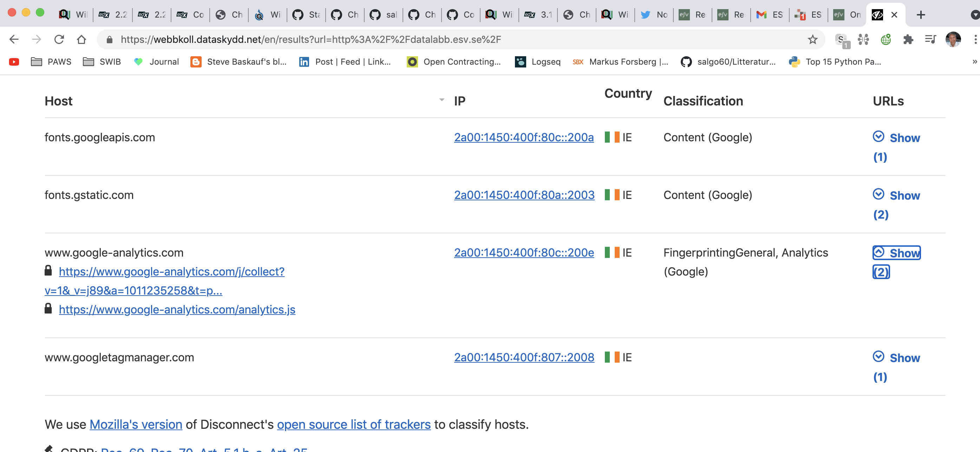Click the back navigation arrow
Viewport: 980px width, 452px height.
pyautogui.click(x=14, y=39)
